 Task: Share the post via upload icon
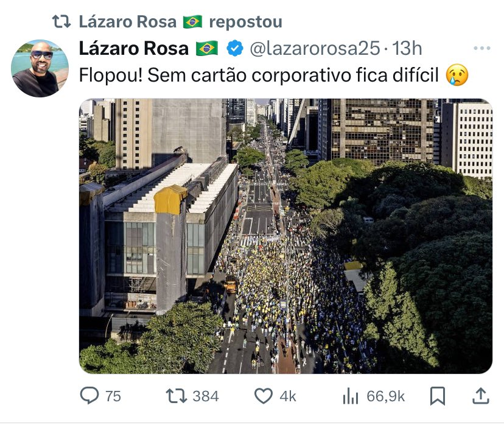click(x=480, y=396)
